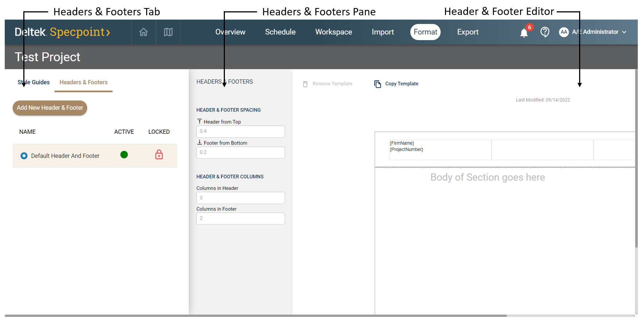Image resolution: width=644 pixels, height=322 pixels.
Task: Select Default Header And Footer radio button
Action: pos(24,156)
